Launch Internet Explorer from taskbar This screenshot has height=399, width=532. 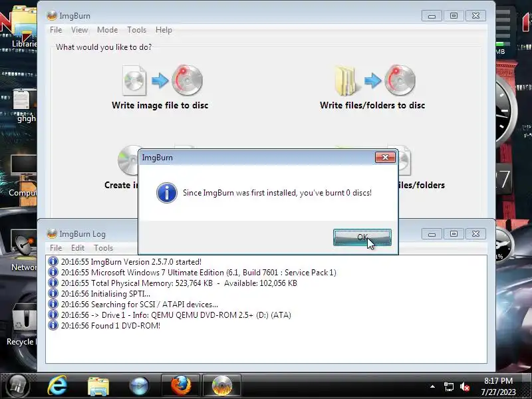(57, 386)
